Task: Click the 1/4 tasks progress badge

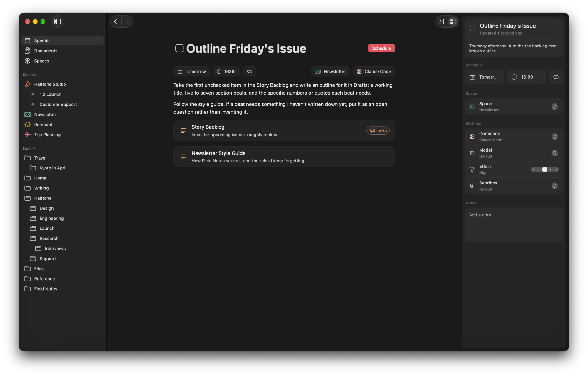Action: click(378, 131)
